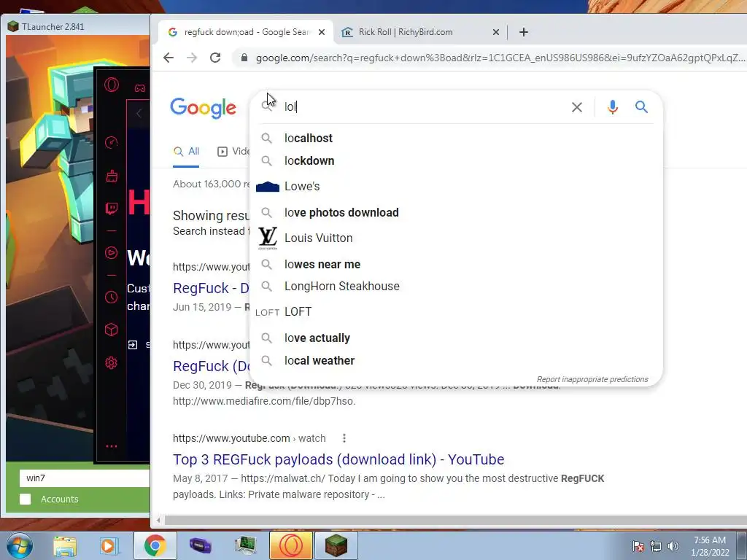Open GX Corner gamepad icon in Opera GX
The height and width of the screenshot is (560, 747).
click(139, 88)
